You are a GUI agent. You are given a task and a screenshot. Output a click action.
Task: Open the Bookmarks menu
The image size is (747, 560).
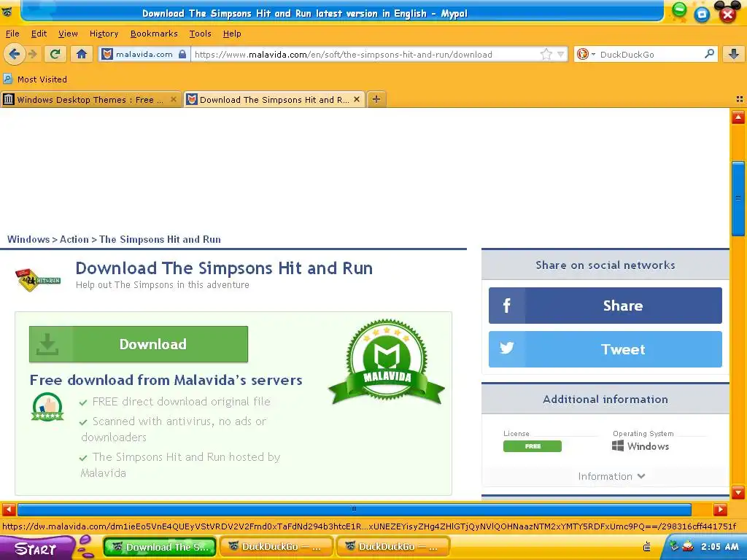click(154, 34)
